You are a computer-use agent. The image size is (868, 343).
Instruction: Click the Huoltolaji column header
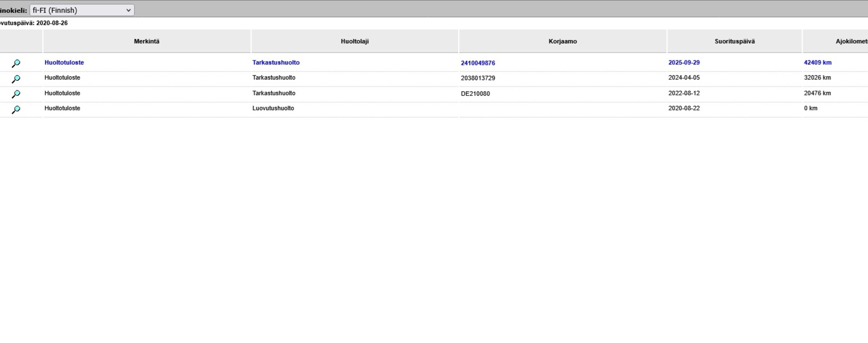point(354,41)
